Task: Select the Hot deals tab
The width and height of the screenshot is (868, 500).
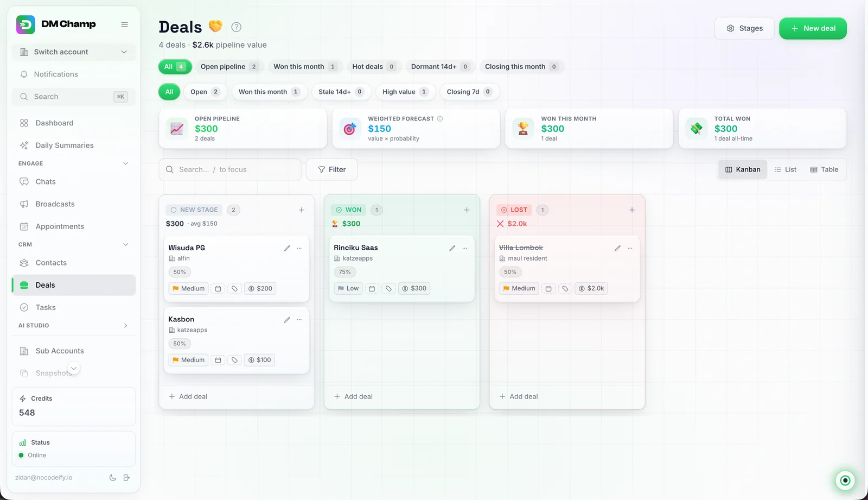Action: (374, 67)
